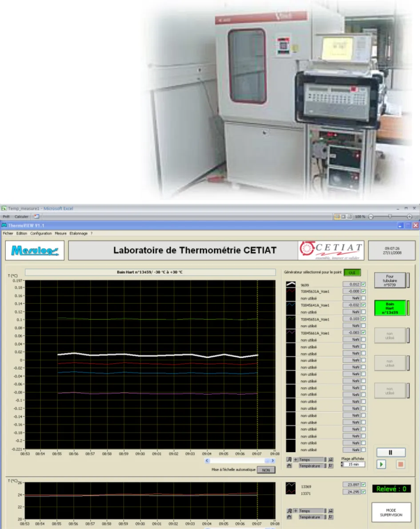
Task: Open the ? help menu
Action: click(x=92, y=234)
